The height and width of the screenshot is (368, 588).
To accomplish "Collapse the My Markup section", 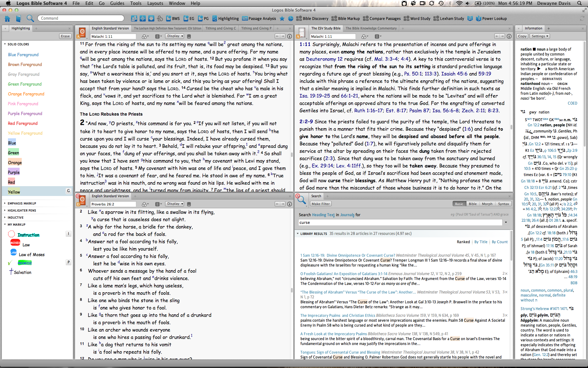I will pyautogui.click(x=5, y=224).
